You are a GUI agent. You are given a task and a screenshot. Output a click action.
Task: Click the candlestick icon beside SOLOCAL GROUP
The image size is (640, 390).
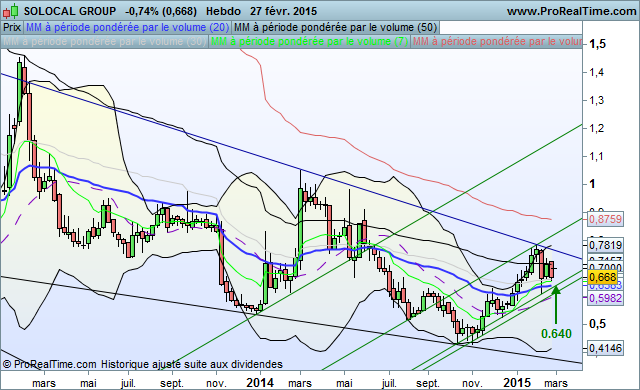click(10, 11)
